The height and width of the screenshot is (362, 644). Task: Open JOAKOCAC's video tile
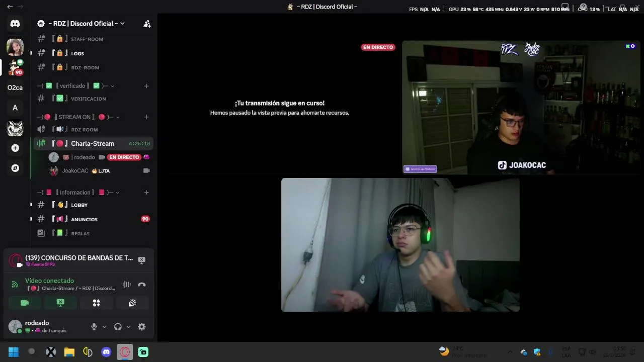(x=521, y=108)
